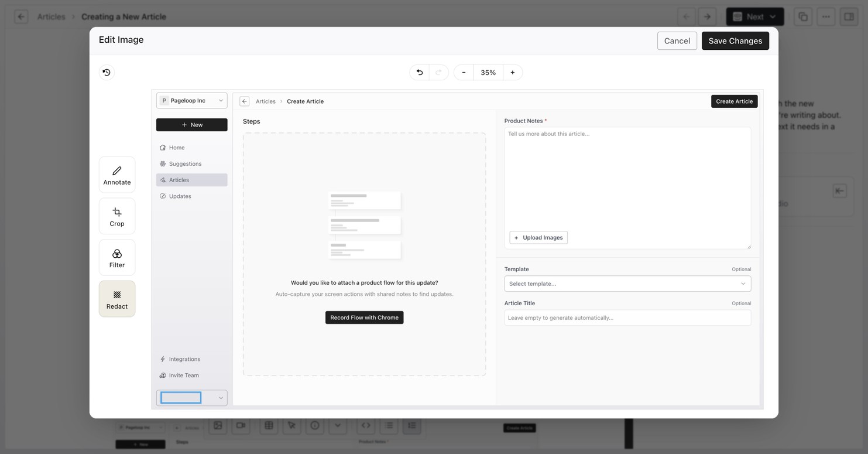Click the info callout icon in editor toolbar
This screenshot has width=868, height=454.
(x=315, y=425)
